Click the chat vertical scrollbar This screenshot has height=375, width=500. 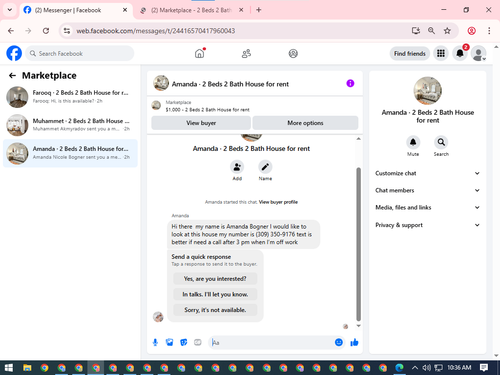(359, 244)
